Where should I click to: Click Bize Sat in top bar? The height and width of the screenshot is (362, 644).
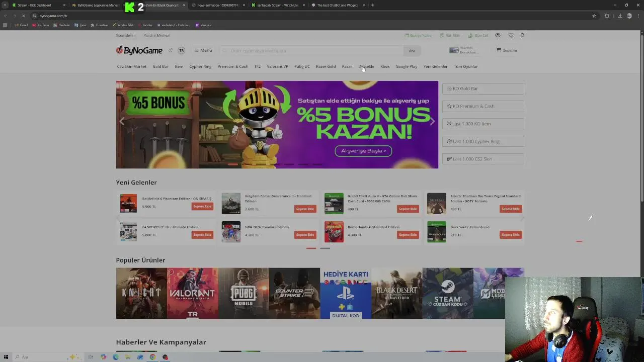[x=478, y=35]
